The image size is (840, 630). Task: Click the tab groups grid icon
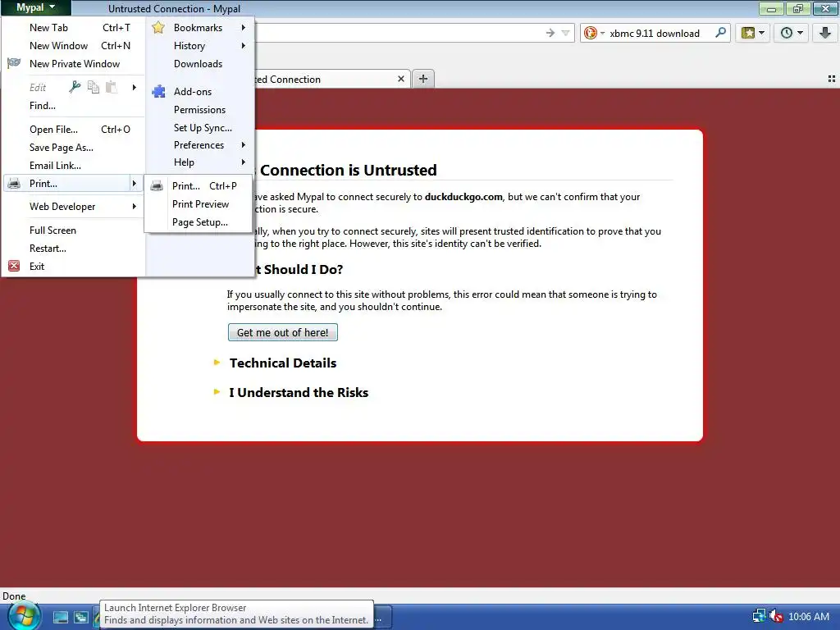(x=832, y=79)
